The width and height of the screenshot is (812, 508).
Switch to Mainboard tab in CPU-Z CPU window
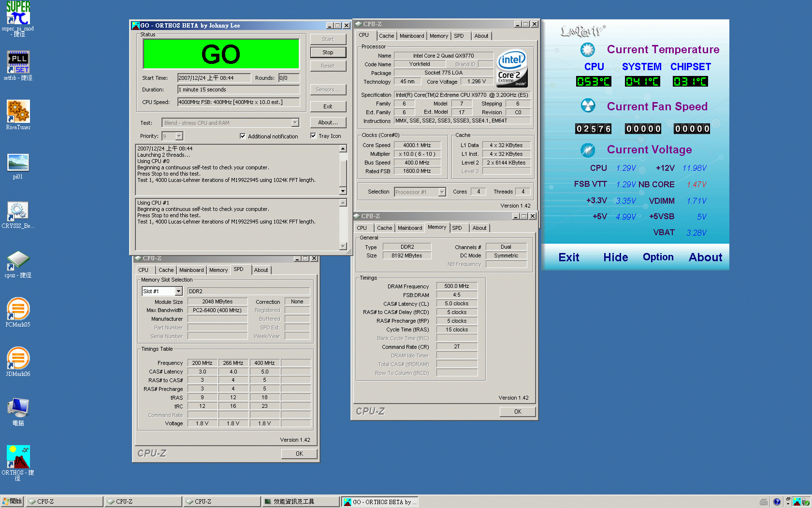(412, 36)
